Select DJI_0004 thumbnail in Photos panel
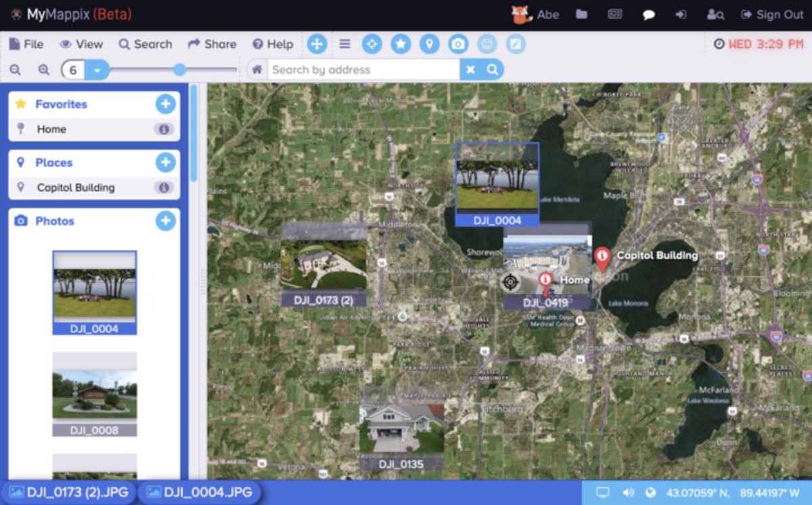The height and width of the screenshot is (505, 812). point(95,292)
